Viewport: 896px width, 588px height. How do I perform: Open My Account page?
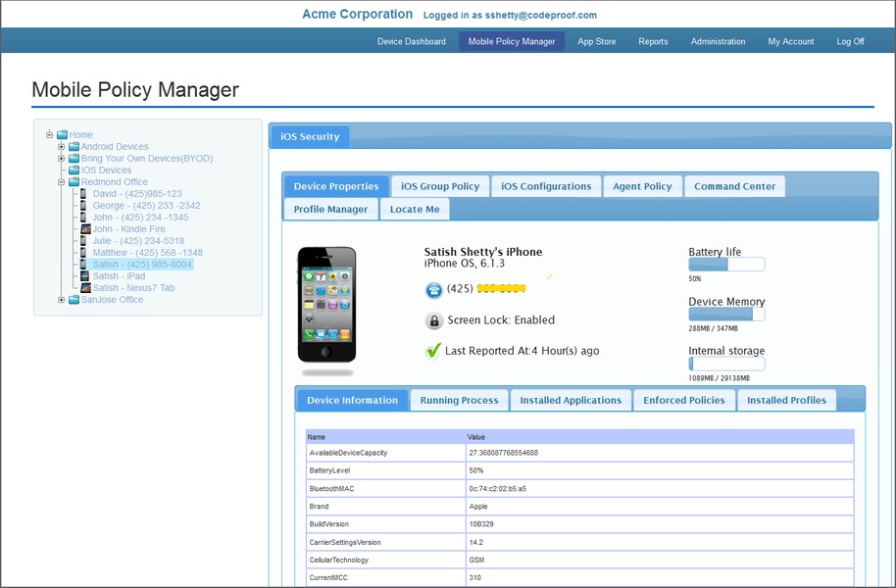791,42
